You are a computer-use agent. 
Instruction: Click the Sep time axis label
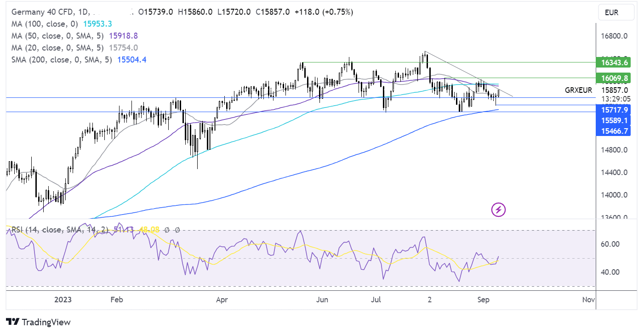coord(484,300)
